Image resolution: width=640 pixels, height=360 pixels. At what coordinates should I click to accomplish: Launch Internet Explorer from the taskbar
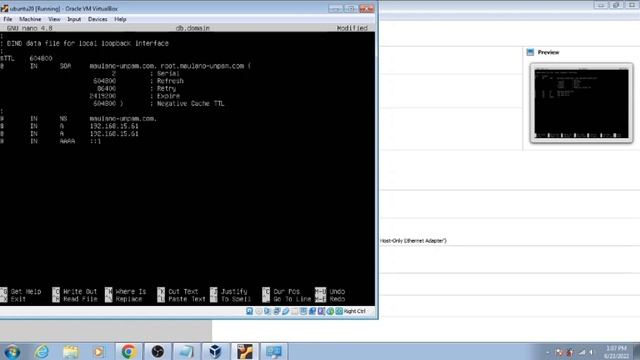[42, 351]
